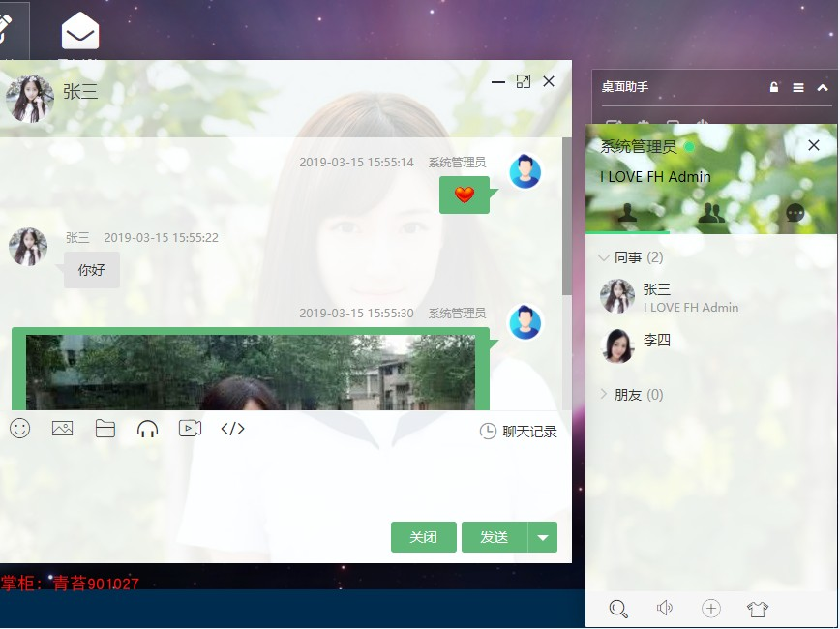This screenshot has height=629, width=840.
Task: Open chat history 聊天记录
Action: click(518, 432)
